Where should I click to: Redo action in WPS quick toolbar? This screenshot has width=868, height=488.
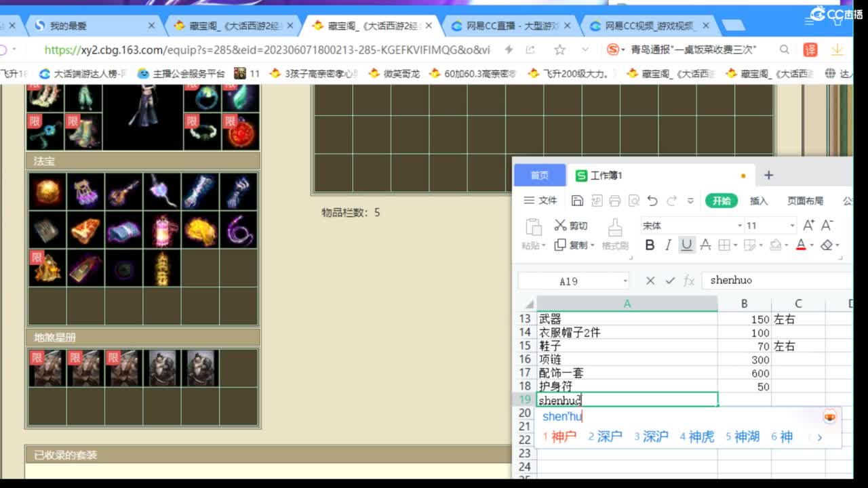click(672, 201)
